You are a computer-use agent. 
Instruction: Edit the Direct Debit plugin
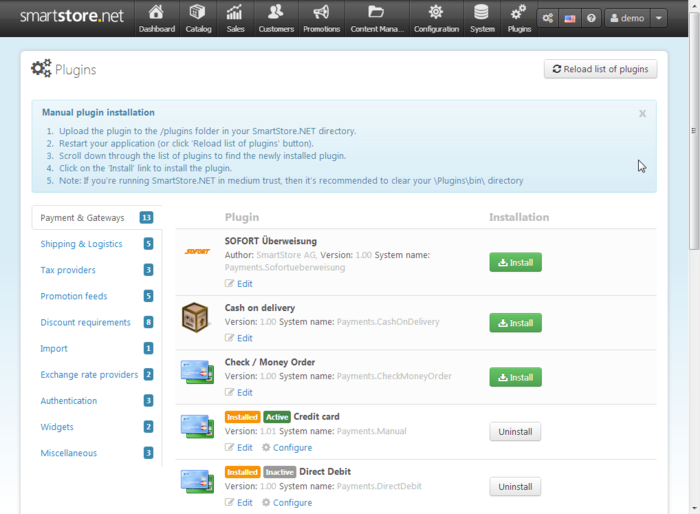pyautogui.click(x=239, y=502)
